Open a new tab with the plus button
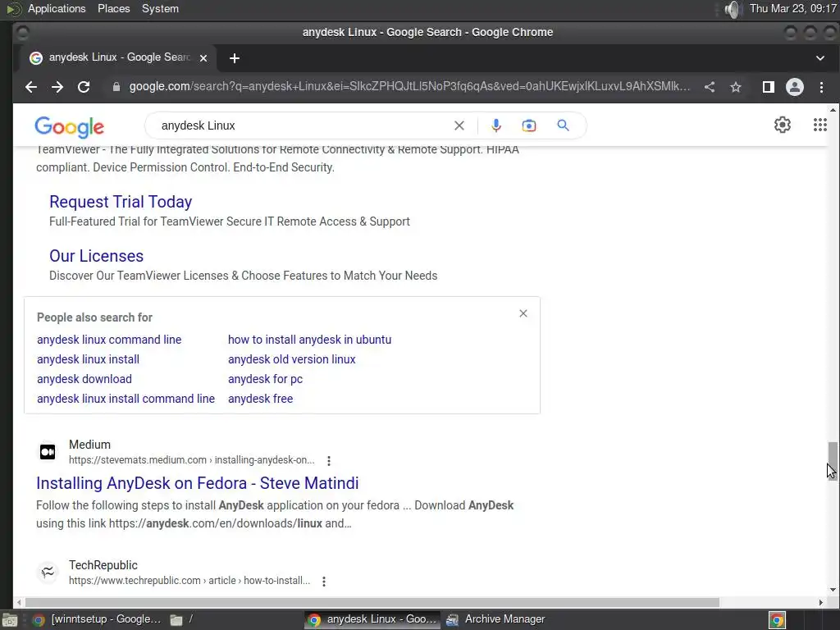The width and height of the screenshot is (840, 630). pos(234,58)
